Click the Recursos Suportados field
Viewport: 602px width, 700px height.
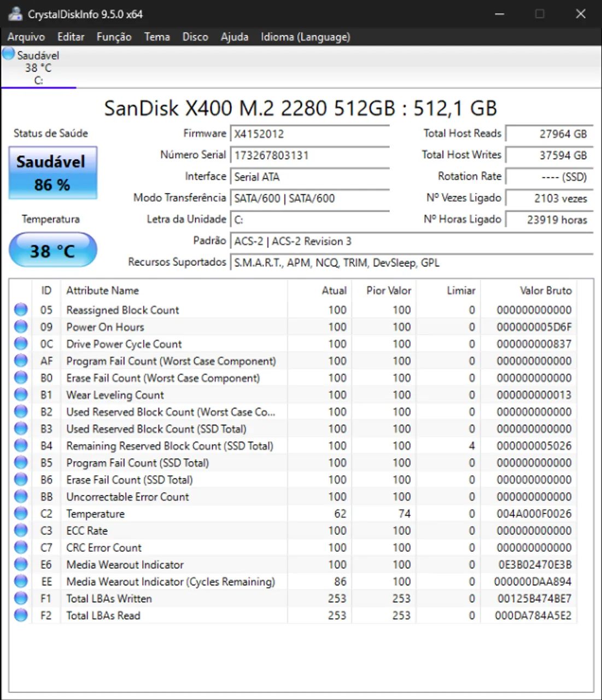[x=412, y=262]
